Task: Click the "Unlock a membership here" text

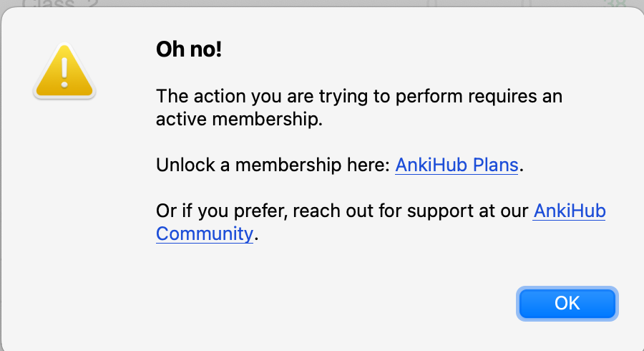Action: pyautogui.click(x=273, y=165)
